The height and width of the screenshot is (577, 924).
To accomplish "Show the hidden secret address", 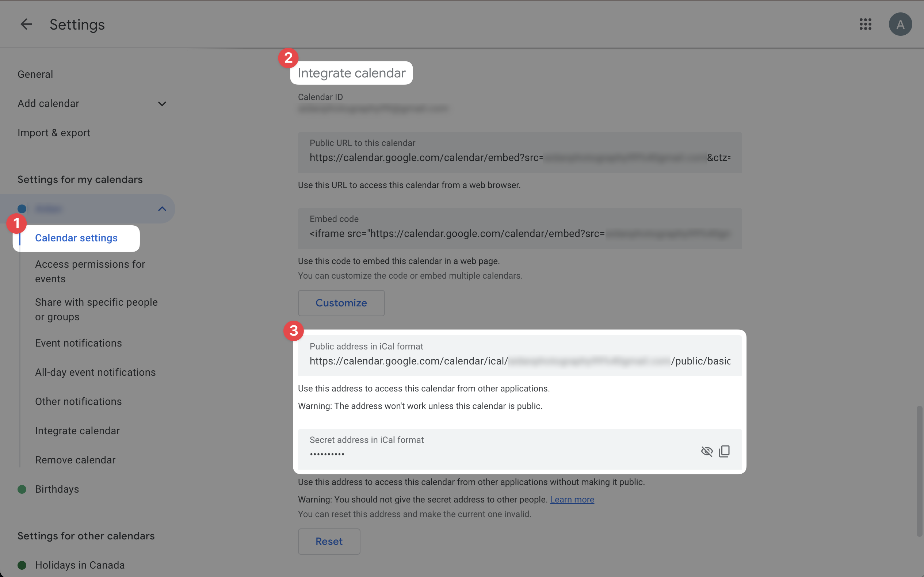I will pos(706,451).
